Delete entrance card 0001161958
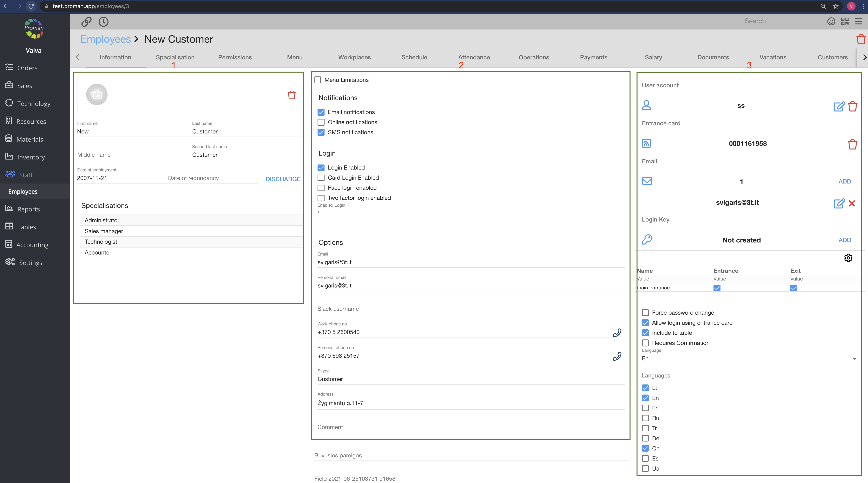The width and height of the screenshot is (868, 483). (852, 144)
